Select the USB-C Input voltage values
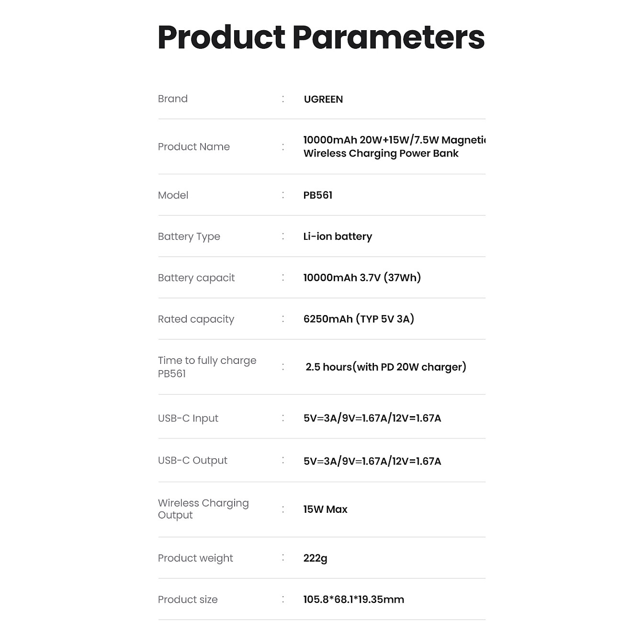644x644 pixels. click(x=372, y=418)
